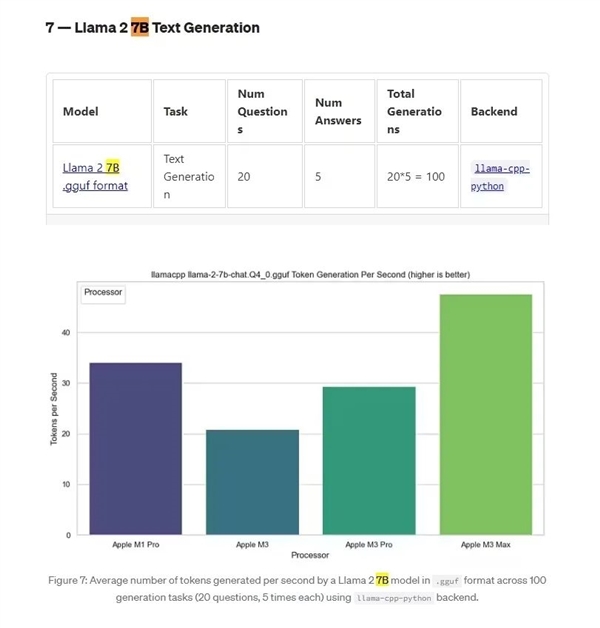This screenshot has height=628, width=600.
Task: Open the Llama 2 7B .gguf format link
Action: click(x=95, y=177)
